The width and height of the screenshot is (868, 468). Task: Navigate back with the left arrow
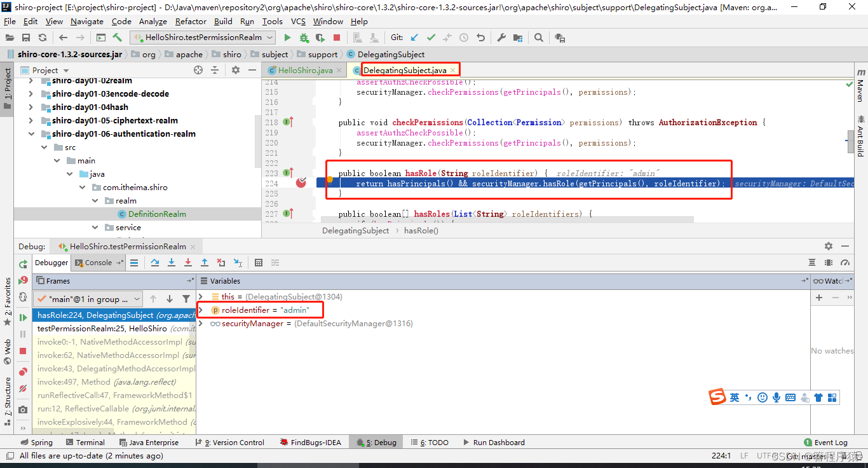[x=63, y=38]
